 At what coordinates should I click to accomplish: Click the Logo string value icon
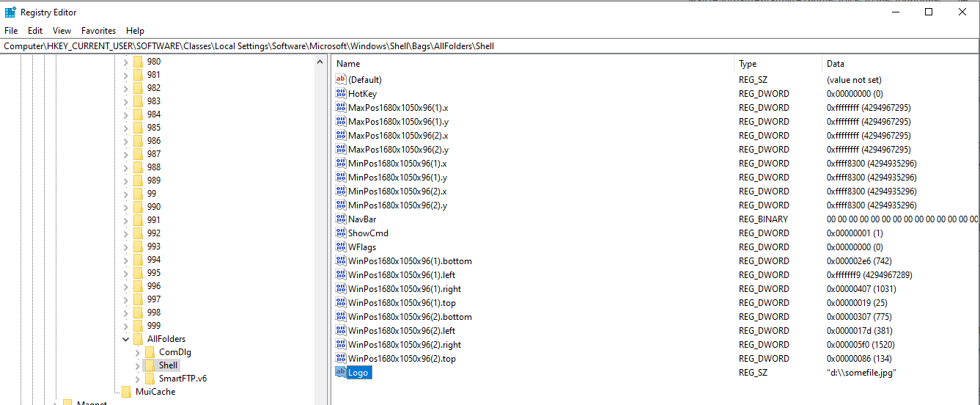coord(341,372)
